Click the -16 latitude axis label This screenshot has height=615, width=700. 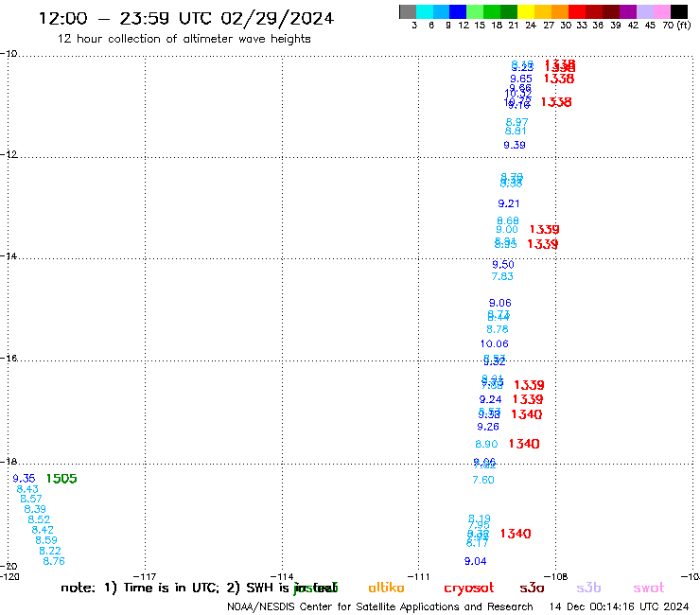pyautogui.click(x=9, y=359)
